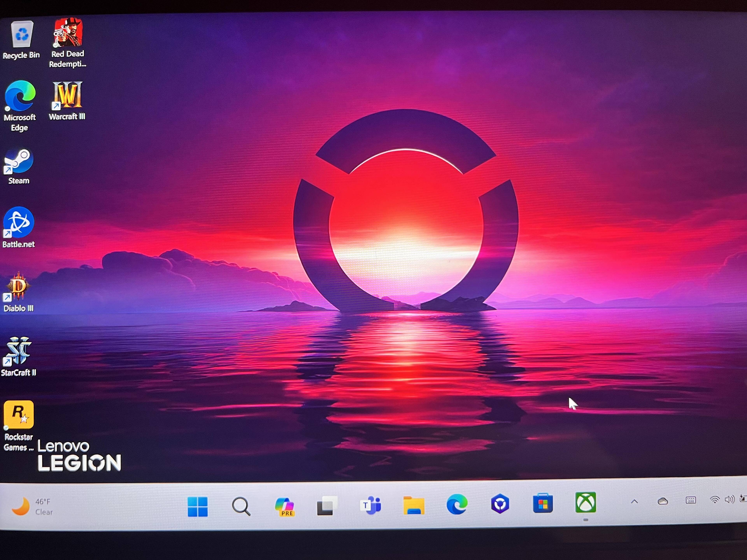
Task: Expand hidden system tray icons chevron
Action: point(634,502)
